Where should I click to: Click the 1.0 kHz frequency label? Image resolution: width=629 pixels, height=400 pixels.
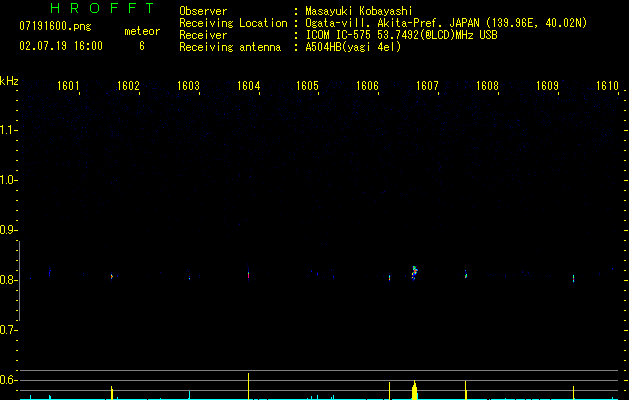point(8,180)
